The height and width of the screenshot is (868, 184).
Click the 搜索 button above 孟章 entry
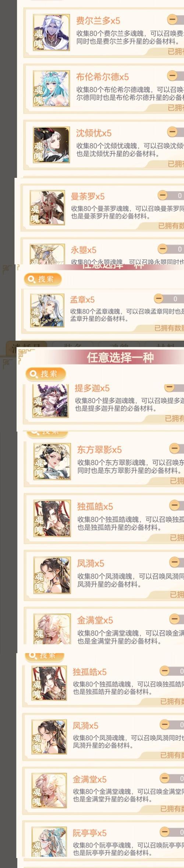pos(42,279)
